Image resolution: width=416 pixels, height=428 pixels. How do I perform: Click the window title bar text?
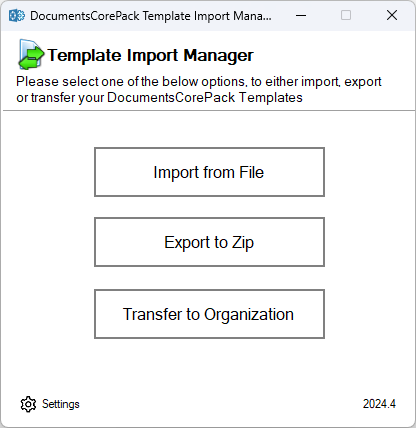(151, 16)
